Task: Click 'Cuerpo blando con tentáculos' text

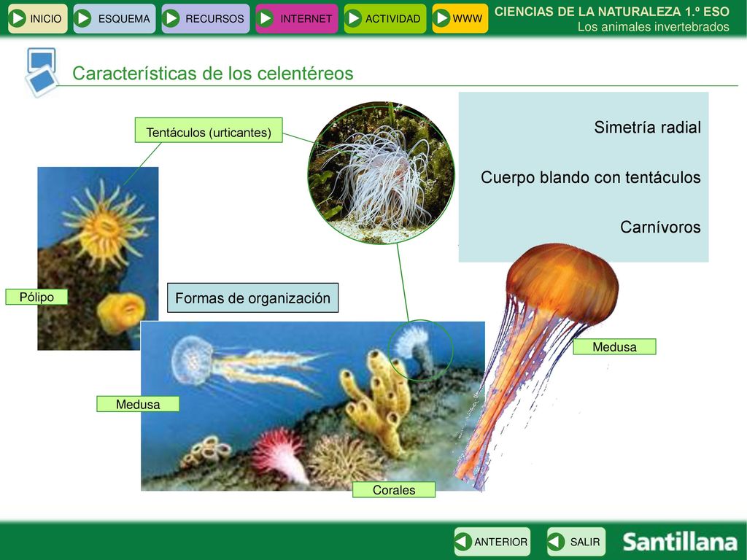Action: pos(591,177)
